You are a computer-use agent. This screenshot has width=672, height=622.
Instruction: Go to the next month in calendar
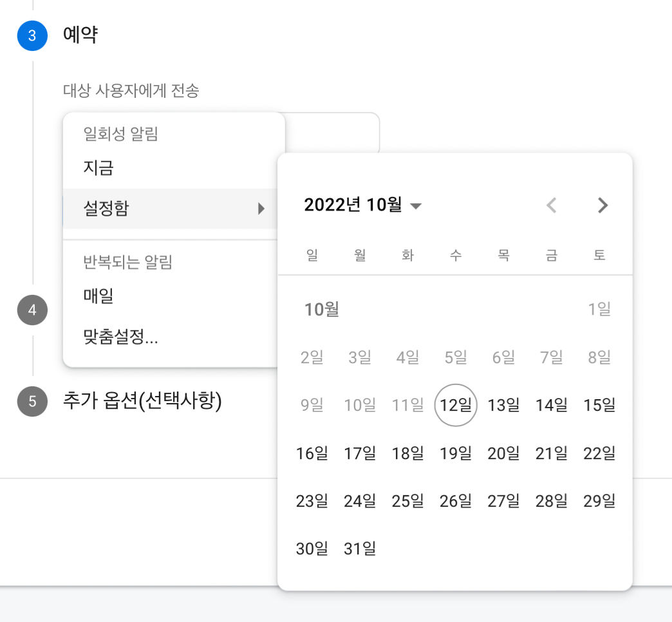602,205
